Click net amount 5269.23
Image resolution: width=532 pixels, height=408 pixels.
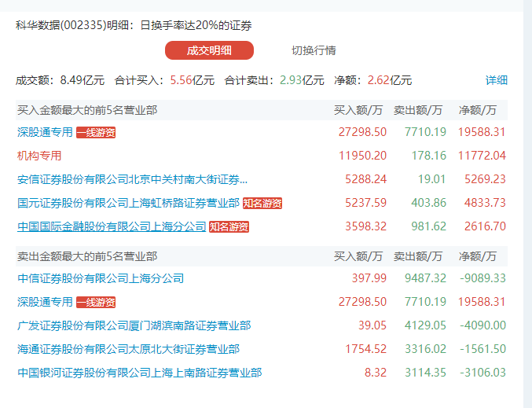coord(485,179)
